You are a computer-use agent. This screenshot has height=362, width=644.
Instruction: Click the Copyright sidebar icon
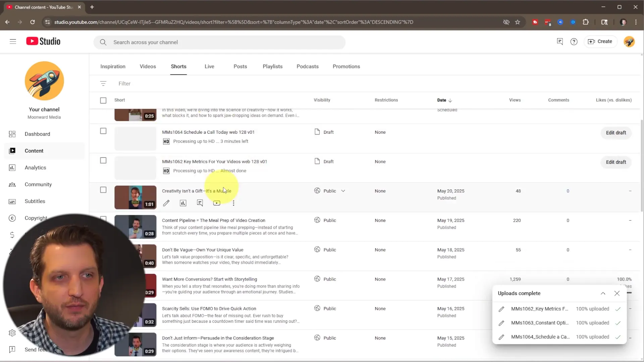(12, 218)
